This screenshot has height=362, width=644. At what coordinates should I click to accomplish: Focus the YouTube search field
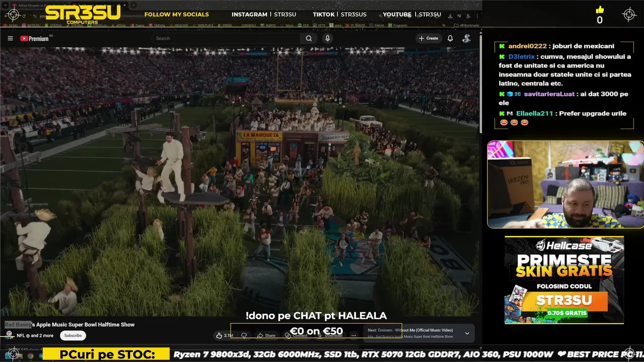pyautogui.click(x=226, y=38)
